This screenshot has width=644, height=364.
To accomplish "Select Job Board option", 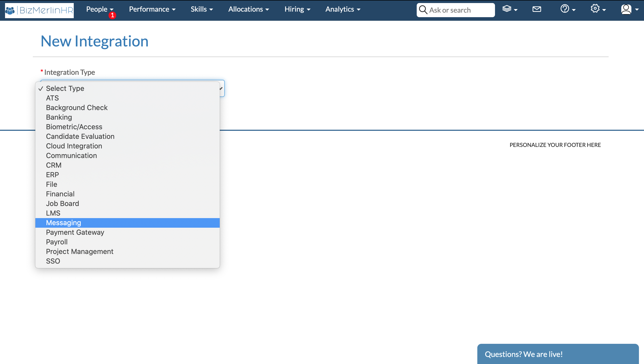I will coord(128,203).
